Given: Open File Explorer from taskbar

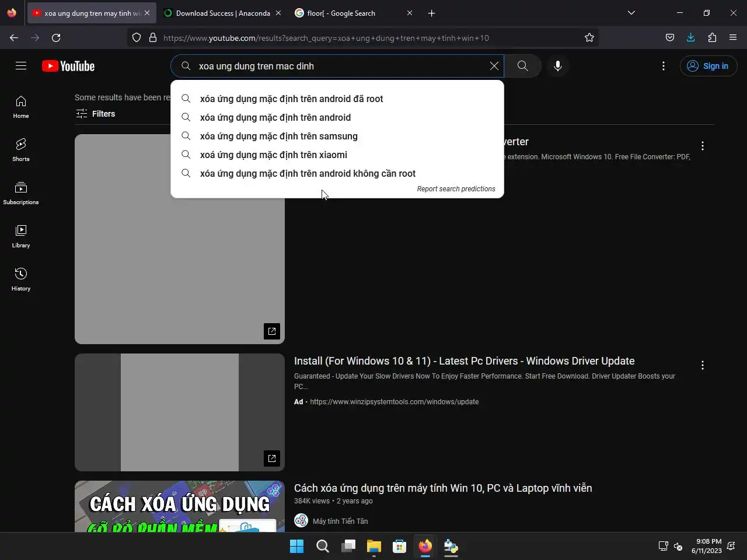Looking at the screenshot, I should (x=374, y=546).
